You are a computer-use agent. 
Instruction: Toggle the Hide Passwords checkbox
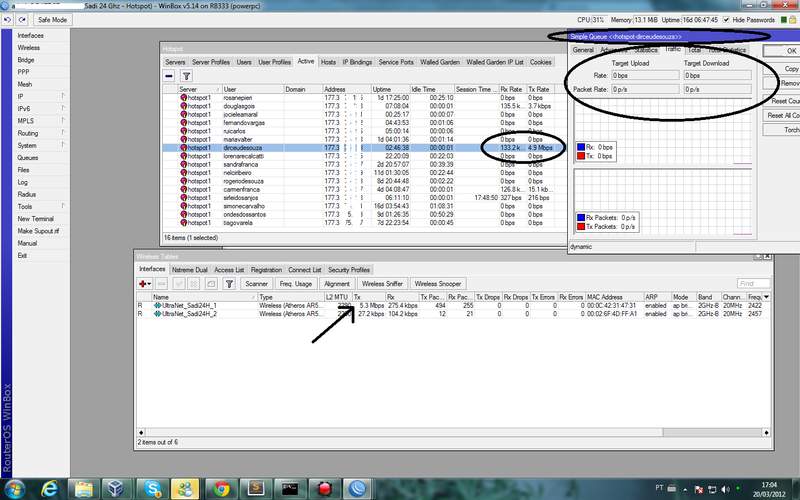point(726,20)
